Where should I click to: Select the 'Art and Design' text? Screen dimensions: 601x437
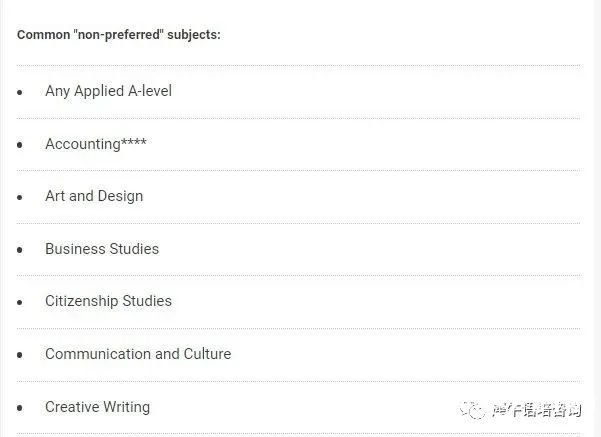[94, 196]
